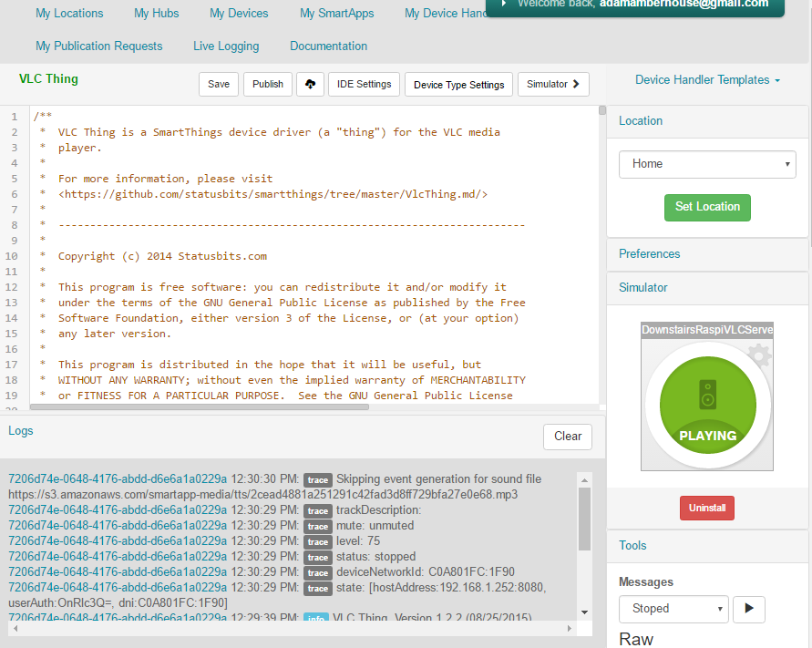This screenshot has width=812, height=648.
Task: Expand the Location panel header
Action: pyautogui.click(x=707, y=121)
